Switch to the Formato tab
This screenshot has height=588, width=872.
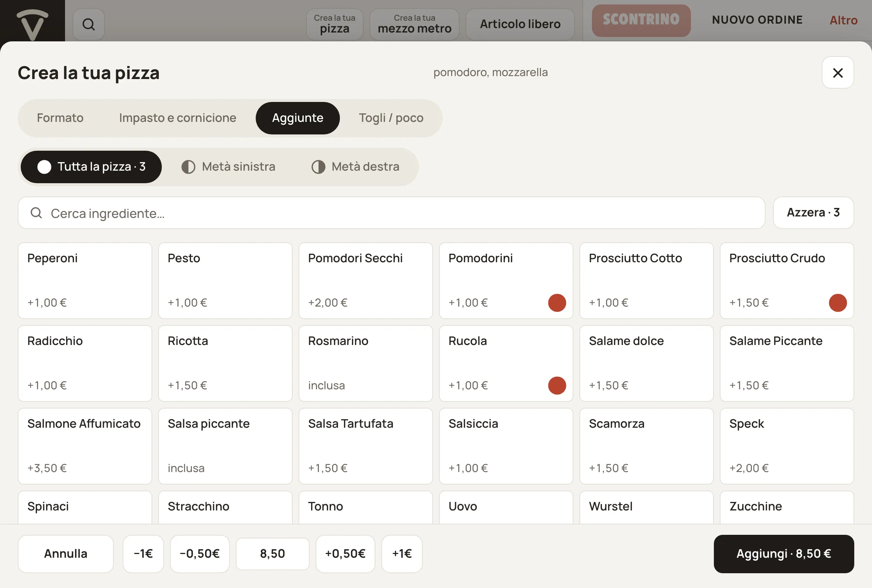pyautogui.click(x=60, y=118)
